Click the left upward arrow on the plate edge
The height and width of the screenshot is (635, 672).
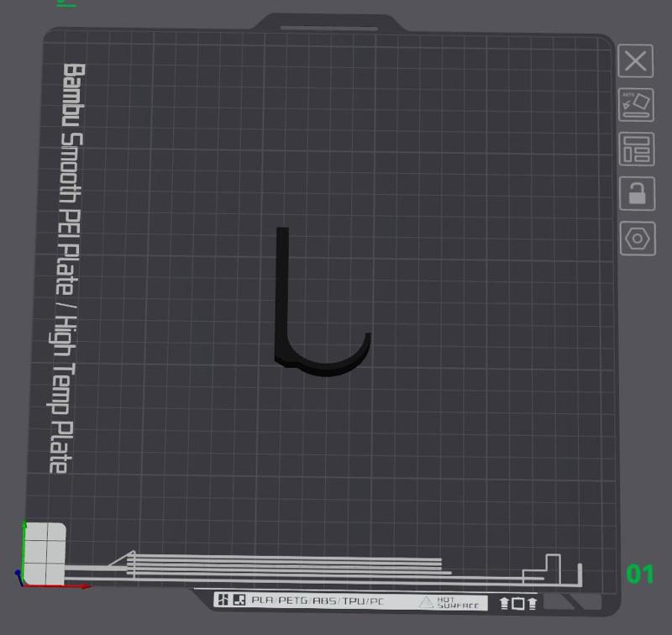pyautogui.click(x=505, y=602)
